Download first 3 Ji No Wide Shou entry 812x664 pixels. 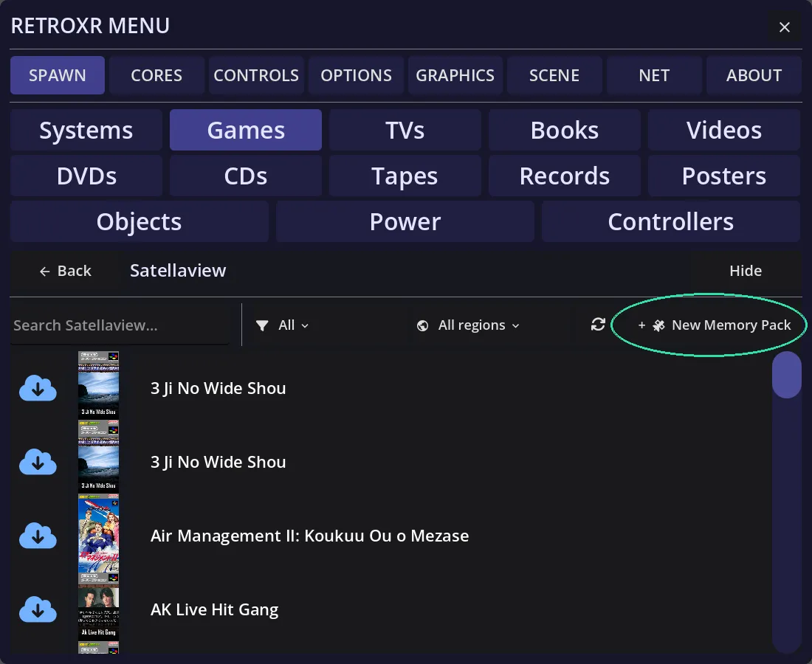[x=38, y=388]
